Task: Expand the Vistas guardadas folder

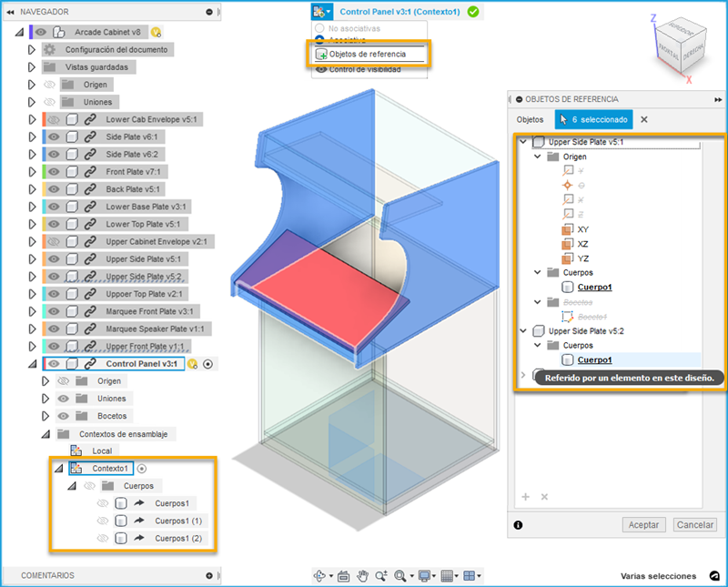Action: coord(32,67)
